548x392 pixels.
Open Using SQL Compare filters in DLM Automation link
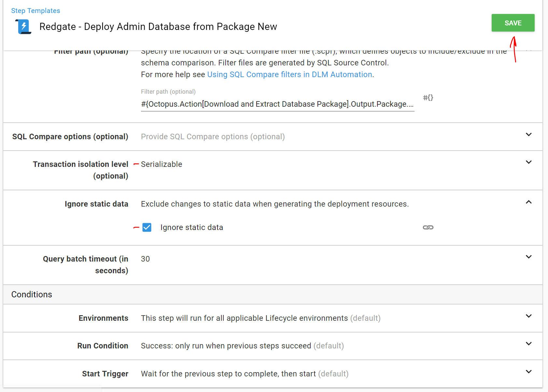point(289,74)
